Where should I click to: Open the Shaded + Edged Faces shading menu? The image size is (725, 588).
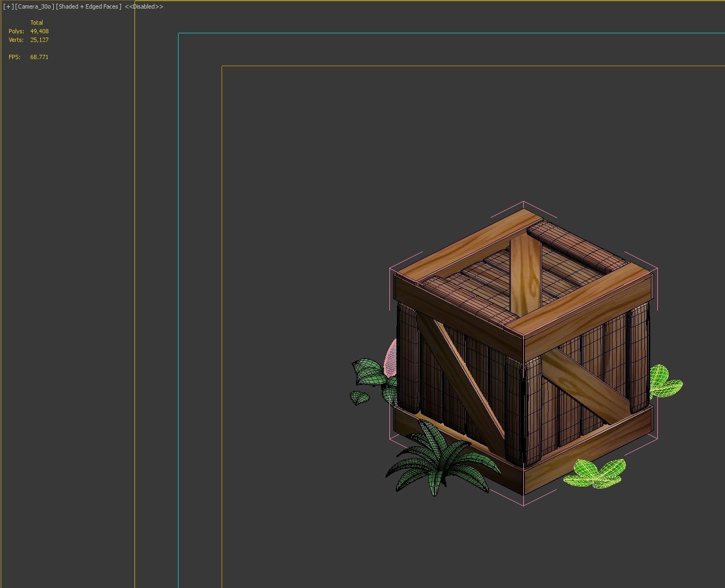click(x=89, y=6)
